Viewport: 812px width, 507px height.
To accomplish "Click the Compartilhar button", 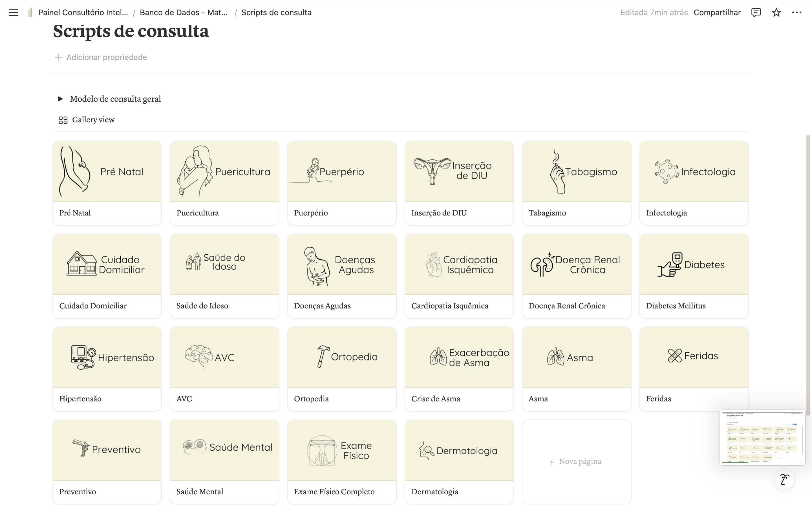I will 717,12.
